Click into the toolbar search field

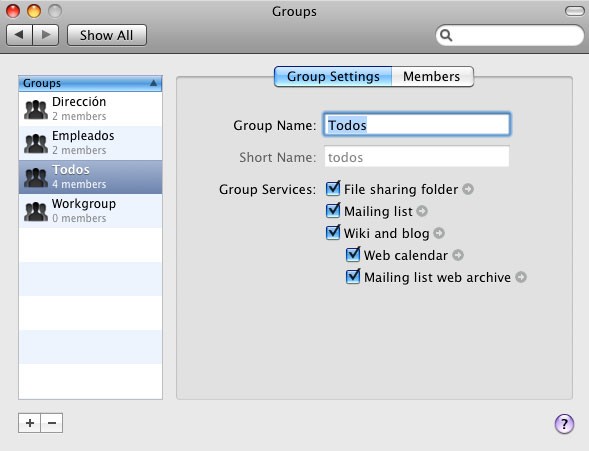click(510, 35)
